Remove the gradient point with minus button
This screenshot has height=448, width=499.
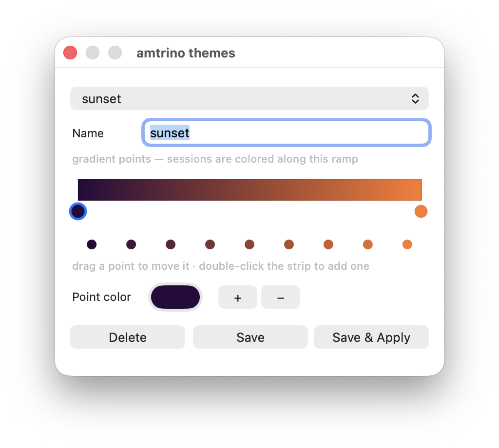tap(280, 297)
